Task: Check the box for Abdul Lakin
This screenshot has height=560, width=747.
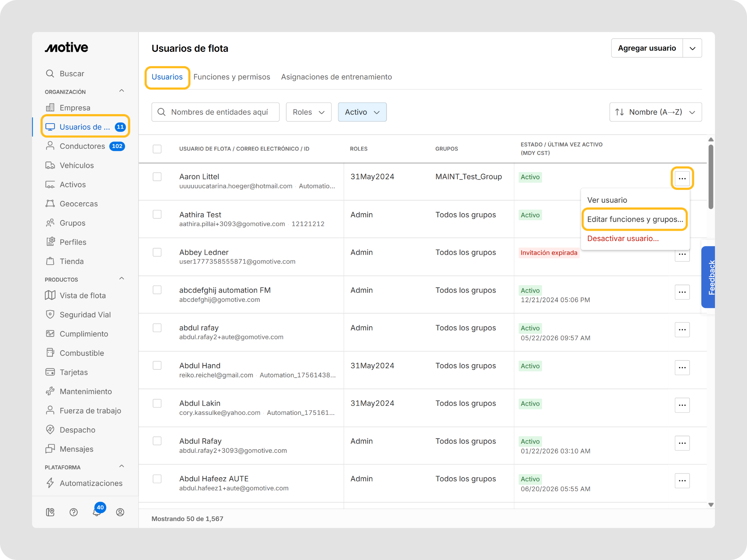Action: pyautogui.click(x=157, y=403)
